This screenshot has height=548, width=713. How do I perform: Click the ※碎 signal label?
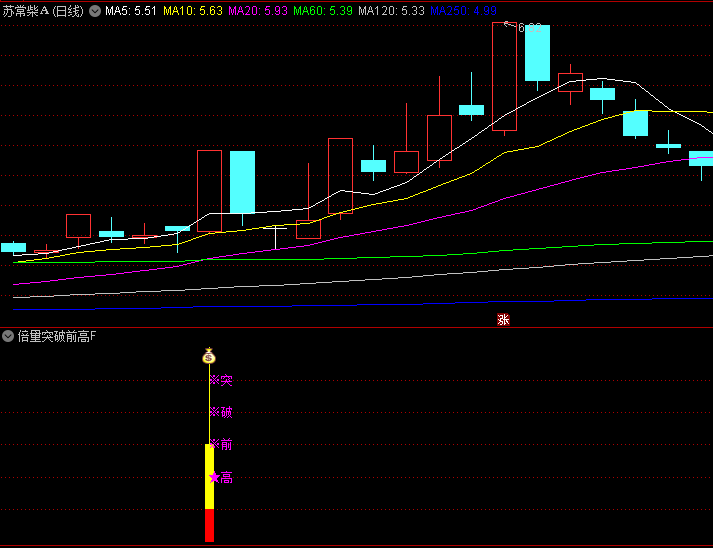coord(220,412)
